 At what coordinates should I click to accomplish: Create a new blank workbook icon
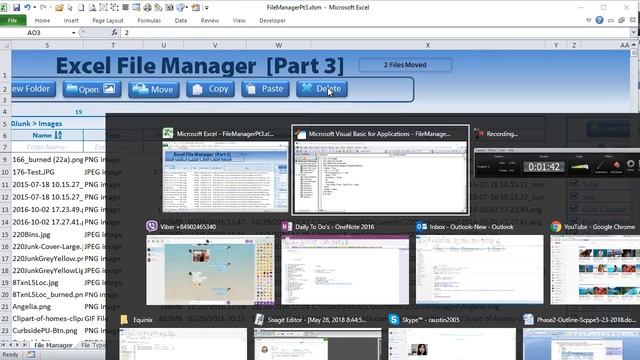click(81, 7)
